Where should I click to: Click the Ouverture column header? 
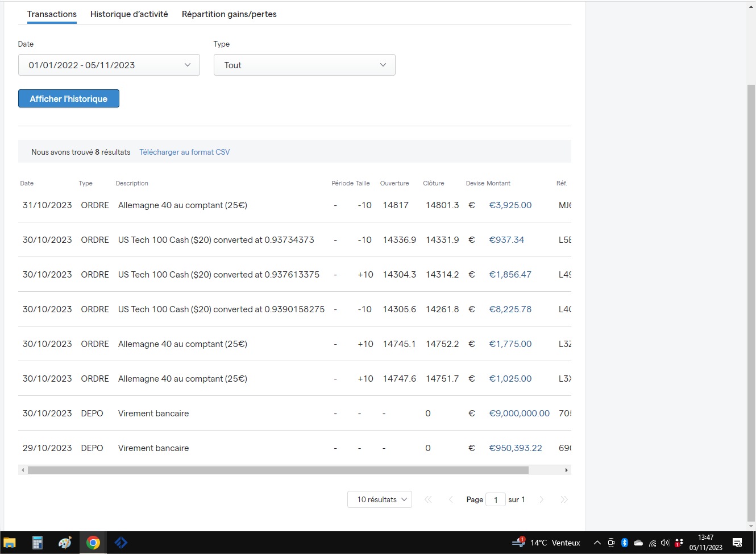[394, 183]
